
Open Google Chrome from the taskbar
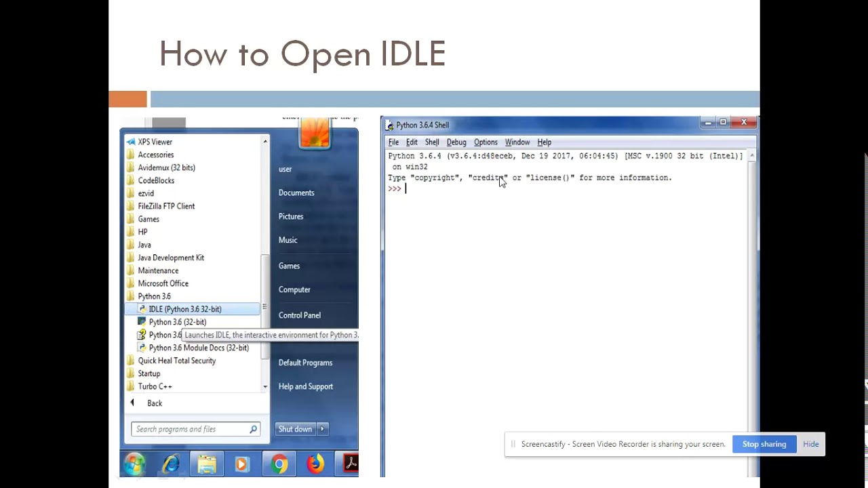[279, 464]
